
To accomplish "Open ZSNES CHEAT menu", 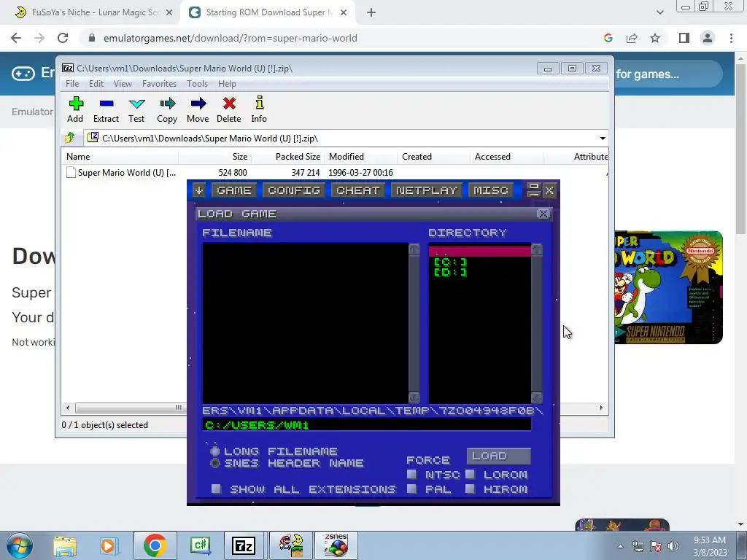I will click(x=357, y=190).
